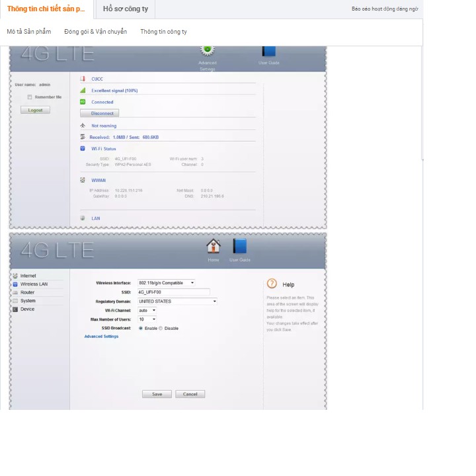476x476 pixels.
Task: Switch to the Hồ sơ công ty tab
Action: click(126, 9)
